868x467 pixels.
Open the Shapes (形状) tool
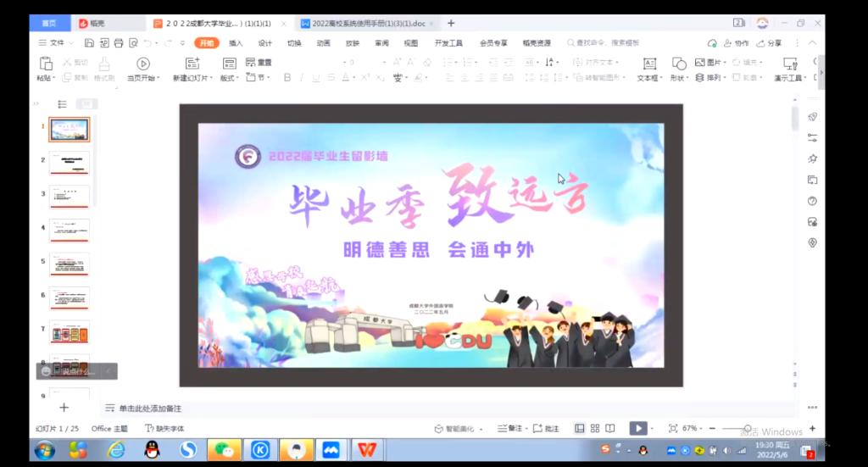pyautogui.click(x=679, y=64)
